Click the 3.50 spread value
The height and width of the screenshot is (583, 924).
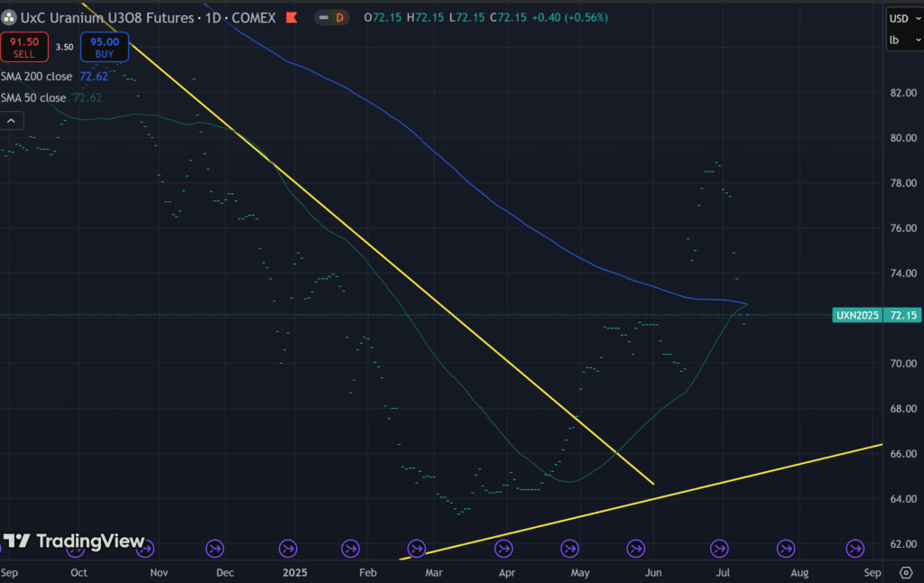pyautogui.click(x=64, y=47)
